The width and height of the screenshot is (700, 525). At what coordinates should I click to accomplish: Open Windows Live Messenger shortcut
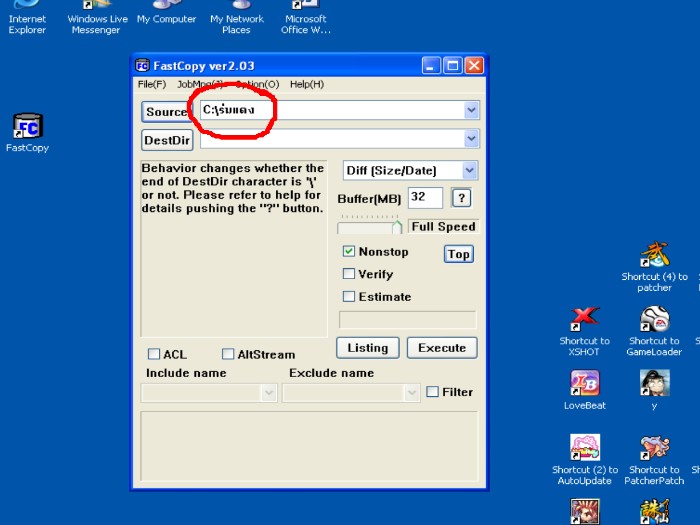pos(97,18)
